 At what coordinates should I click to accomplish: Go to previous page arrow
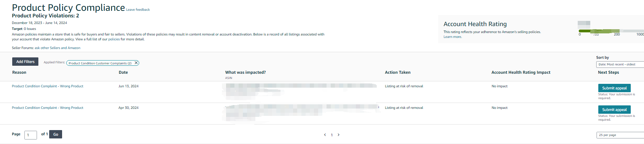pos(325,135)
